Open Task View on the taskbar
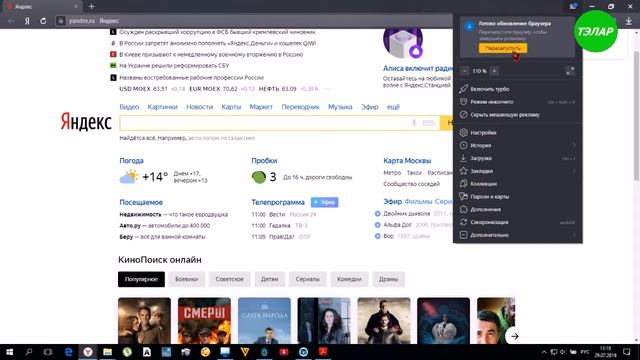640x360 pixels. click(48, 352)
